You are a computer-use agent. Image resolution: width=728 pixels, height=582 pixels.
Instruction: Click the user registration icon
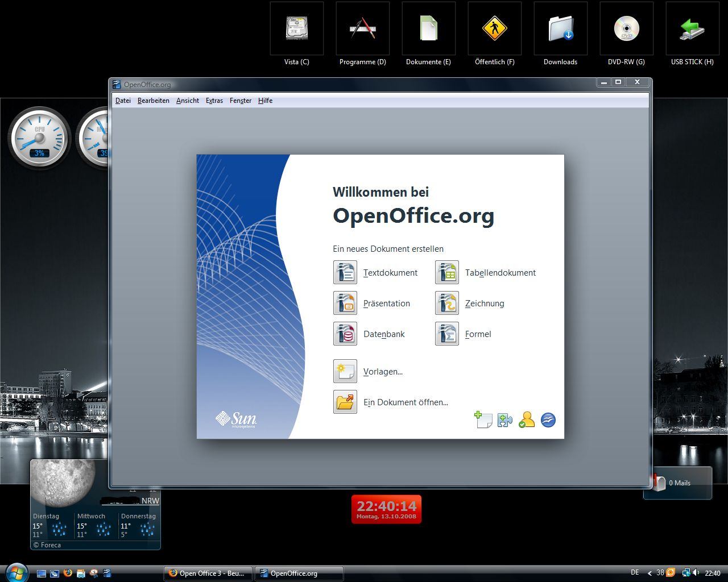[526, 420]
